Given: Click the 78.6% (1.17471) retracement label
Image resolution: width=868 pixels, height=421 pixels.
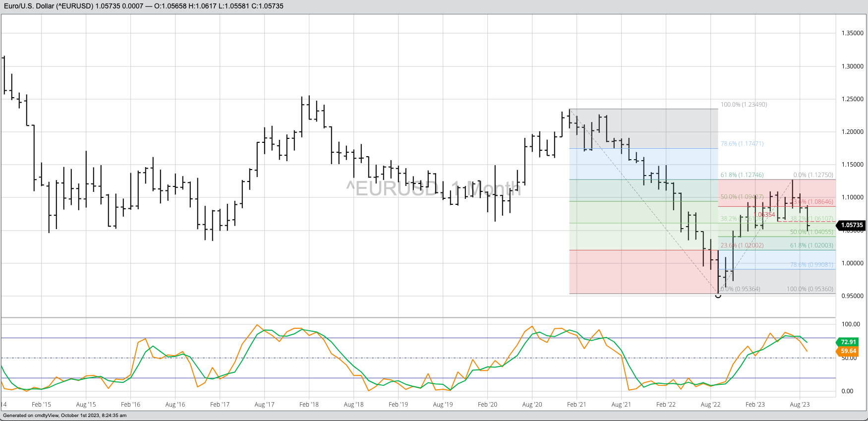Looking at the screenshot, I should (x=742, y=144).
